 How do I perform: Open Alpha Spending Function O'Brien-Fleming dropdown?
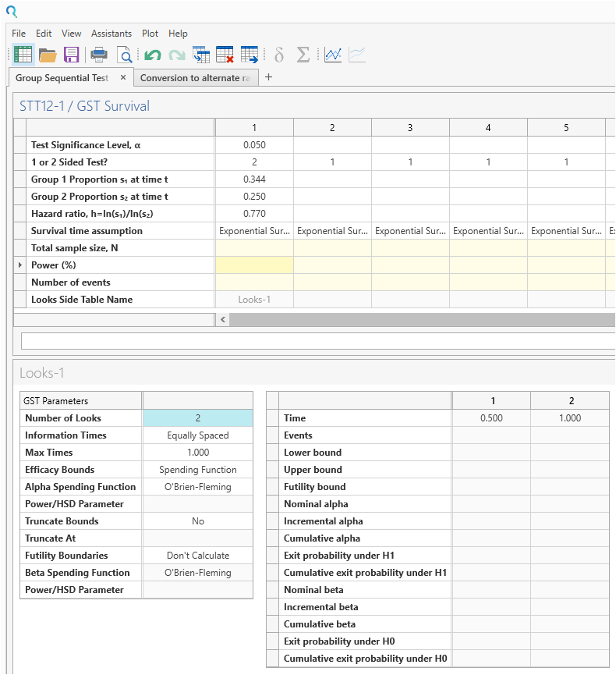click(x=198, y=487)
